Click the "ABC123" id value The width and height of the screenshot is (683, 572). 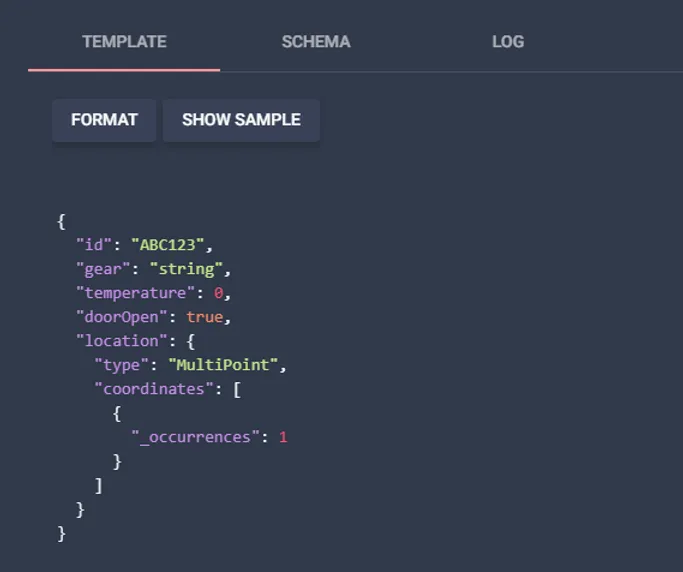tap(168, 245)
